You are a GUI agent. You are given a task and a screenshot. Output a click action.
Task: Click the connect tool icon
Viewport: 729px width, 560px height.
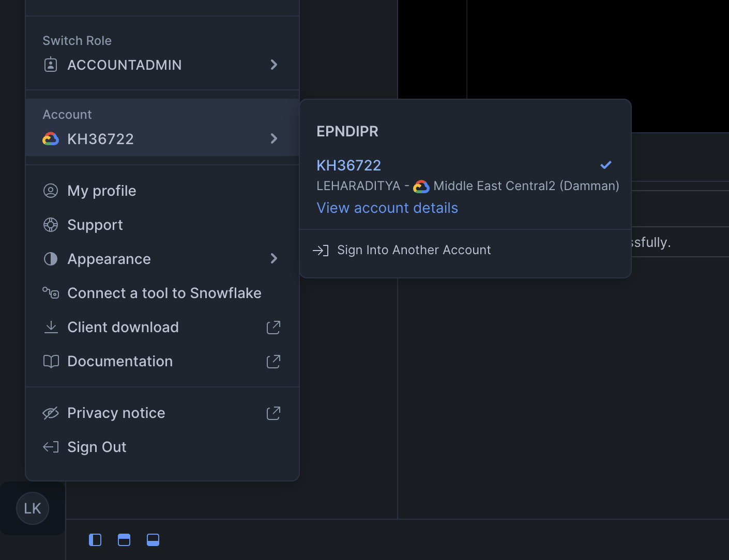pos(51,292)
